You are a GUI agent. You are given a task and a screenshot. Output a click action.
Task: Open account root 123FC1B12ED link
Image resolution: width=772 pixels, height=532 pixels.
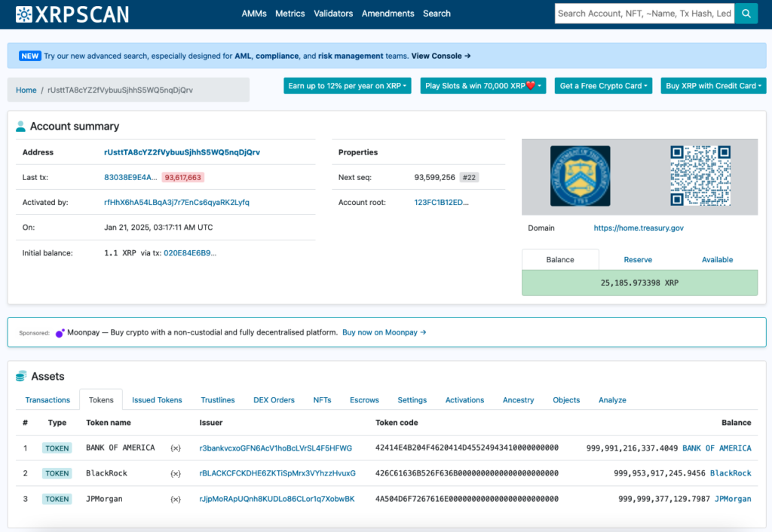[x=442, y=202]
